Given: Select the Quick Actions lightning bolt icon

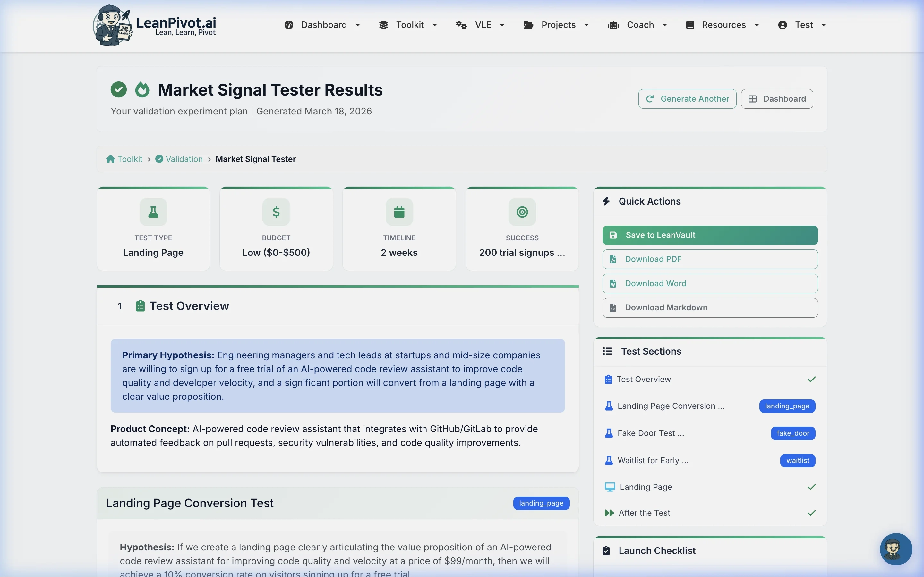Looking at the screenshot, I should [607, 201].
